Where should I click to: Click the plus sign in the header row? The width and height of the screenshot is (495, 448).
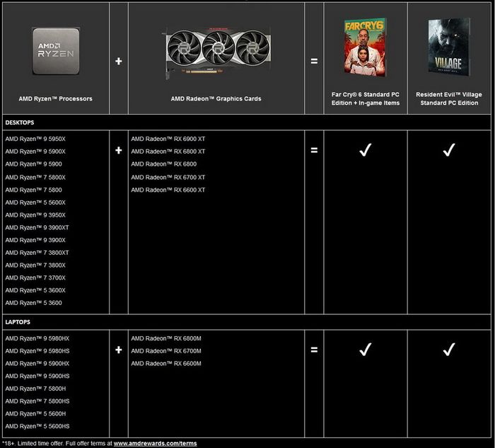(x=118, y=62)
